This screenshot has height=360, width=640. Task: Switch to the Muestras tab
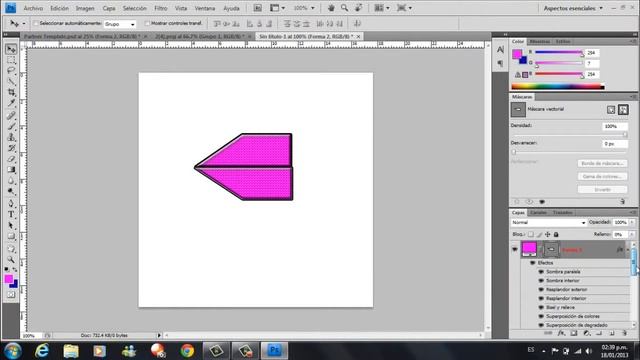540,42
